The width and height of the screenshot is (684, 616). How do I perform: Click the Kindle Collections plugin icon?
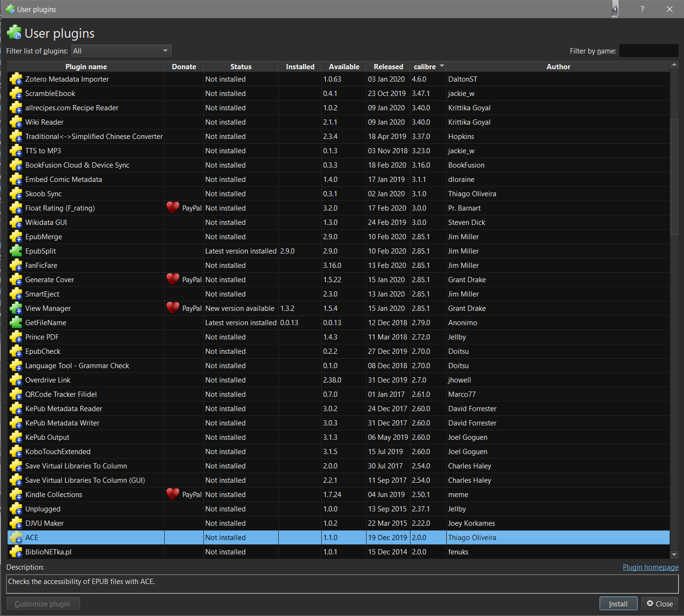coord(16,495)
